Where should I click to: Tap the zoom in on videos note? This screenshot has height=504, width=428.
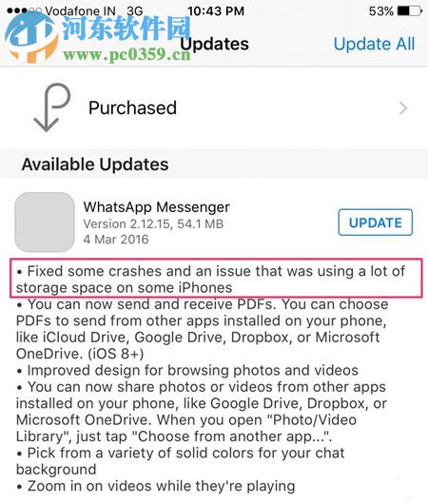[x=155, y=486]
